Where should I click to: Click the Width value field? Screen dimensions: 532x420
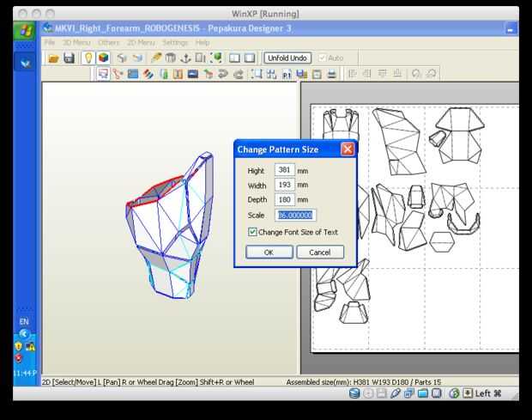285,185
